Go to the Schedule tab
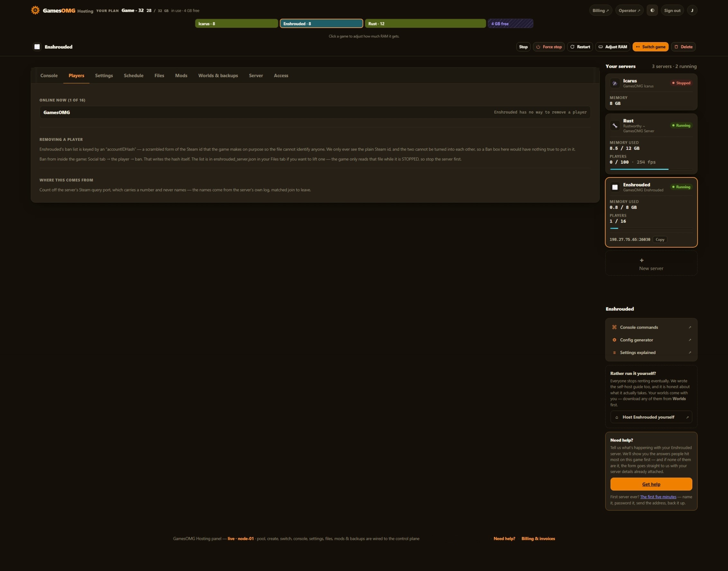The image size is (728, 571). [x=133, y=76]
